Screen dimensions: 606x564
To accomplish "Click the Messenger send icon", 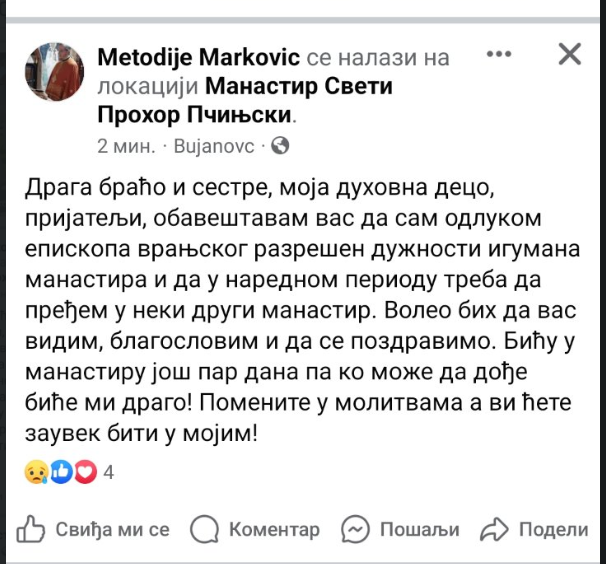I will coord(355,529).
